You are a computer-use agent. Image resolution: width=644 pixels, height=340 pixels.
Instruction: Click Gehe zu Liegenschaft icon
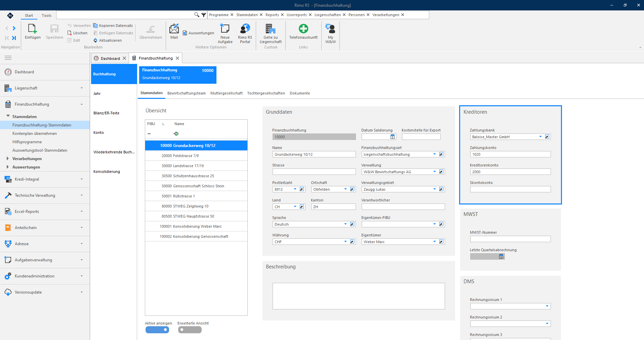[271, 29]
